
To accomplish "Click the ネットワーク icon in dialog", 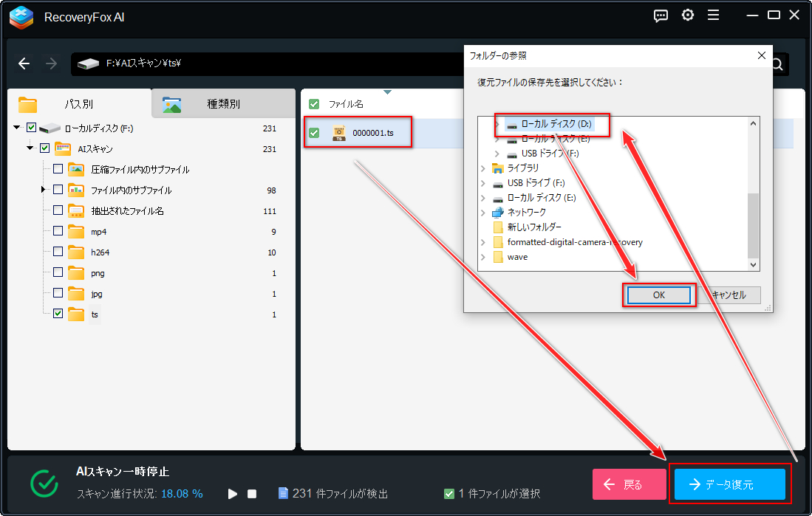I will pos(498,212).
